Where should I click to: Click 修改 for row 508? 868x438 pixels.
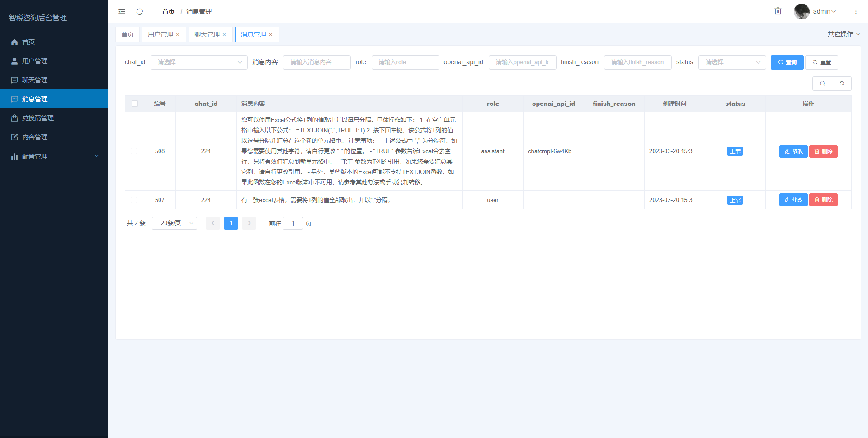point(793,151)
